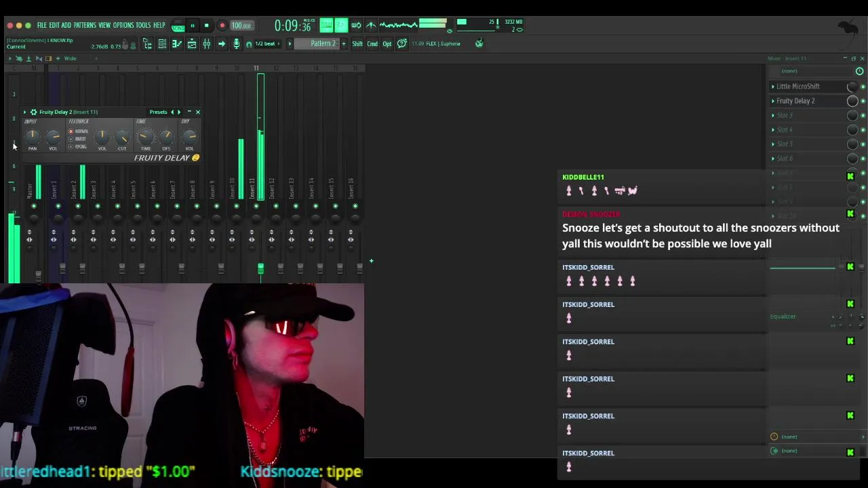Toggle Fruity Delay 2 slot enable light
868x488 pixels.
pos(863,101)
